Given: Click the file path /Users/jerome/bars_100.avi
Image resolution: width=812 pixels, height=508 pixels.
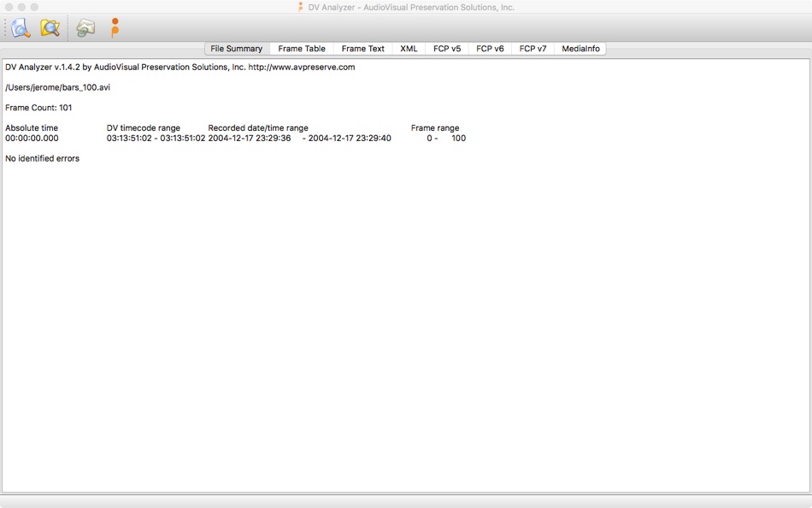Looking at the screenshot, I should 57,87.
